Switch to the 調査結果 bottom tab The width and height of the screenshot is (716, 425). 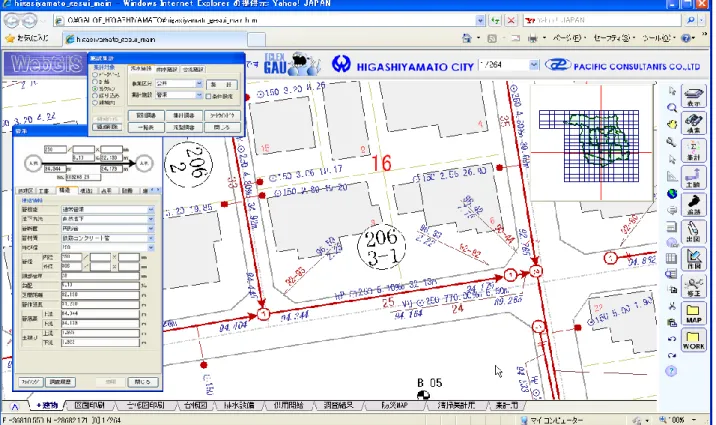tap(338, 405)
